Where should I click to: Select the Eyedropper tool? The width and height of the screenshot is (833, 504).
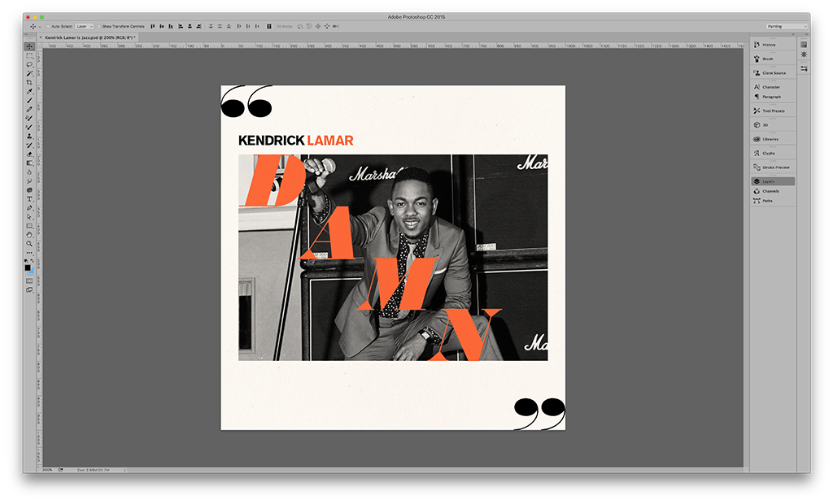(29, 91)
